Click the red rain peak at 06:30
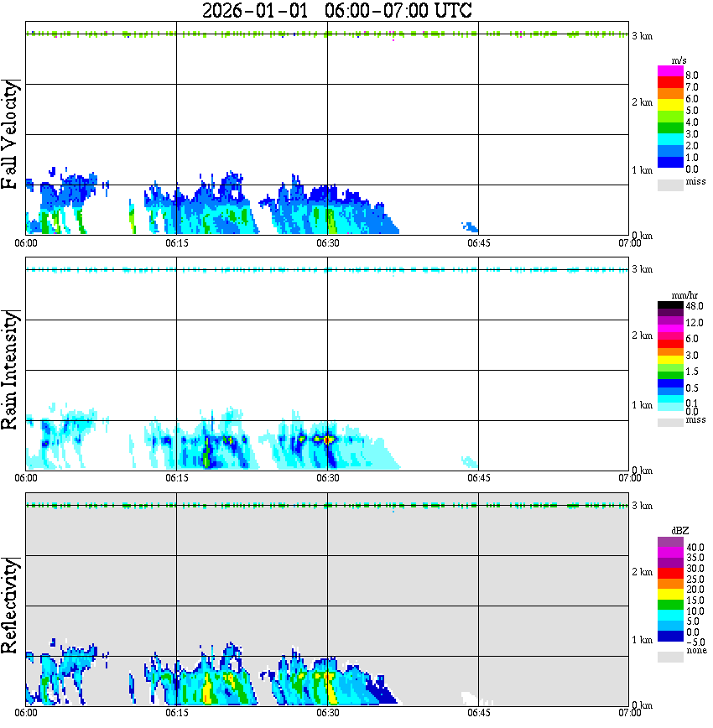Image resolution: width=713 pixels, height=728 pixels. point(327,439)
